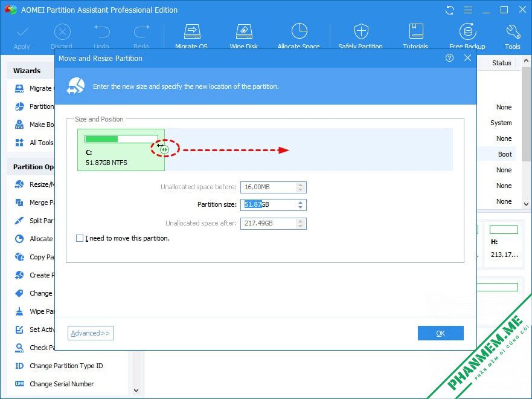This screenshot has width=532, height=399.
Task: Click the Merge Partitions sidebar icon
Action: point(19,203)
